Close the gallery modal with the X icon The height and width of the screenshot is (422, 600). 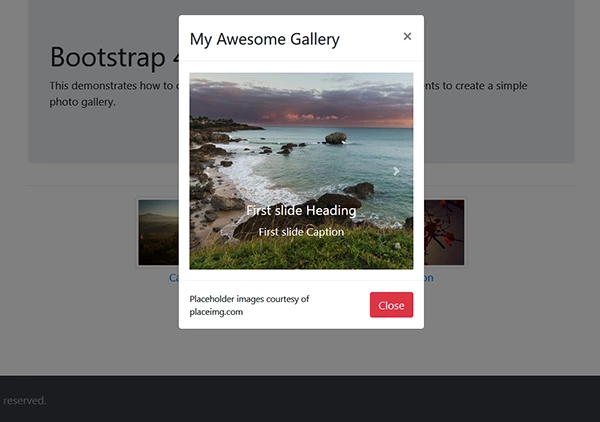click(x=407, y=36)
